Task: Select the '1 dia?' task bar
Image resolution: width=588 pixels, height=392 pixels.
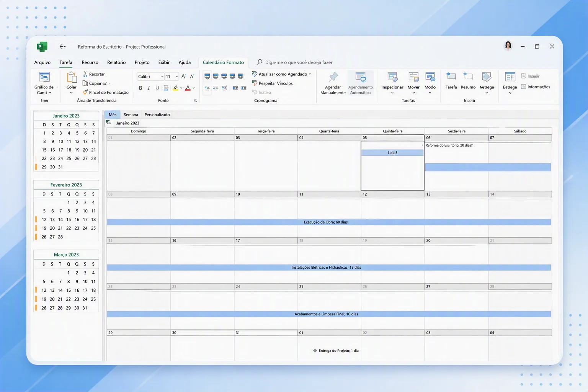Action: coord(392,153)
